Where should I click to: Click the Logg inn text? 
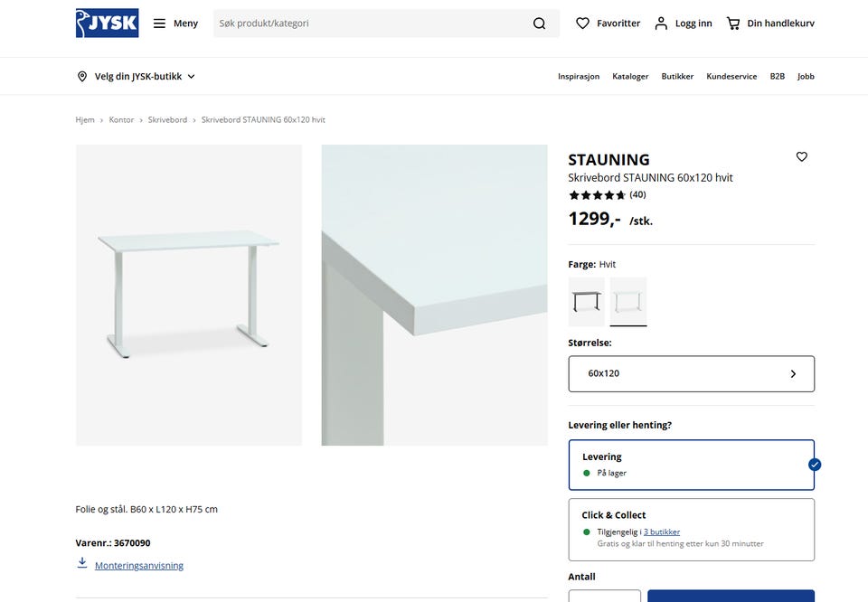(x=693, y=24)
